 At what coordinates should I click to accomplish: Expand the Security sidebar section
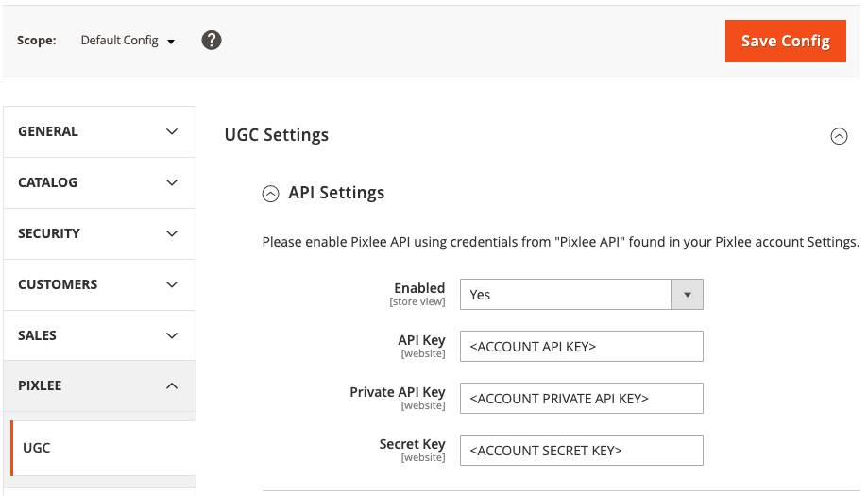pyautogui.click(x=99, y=234)
